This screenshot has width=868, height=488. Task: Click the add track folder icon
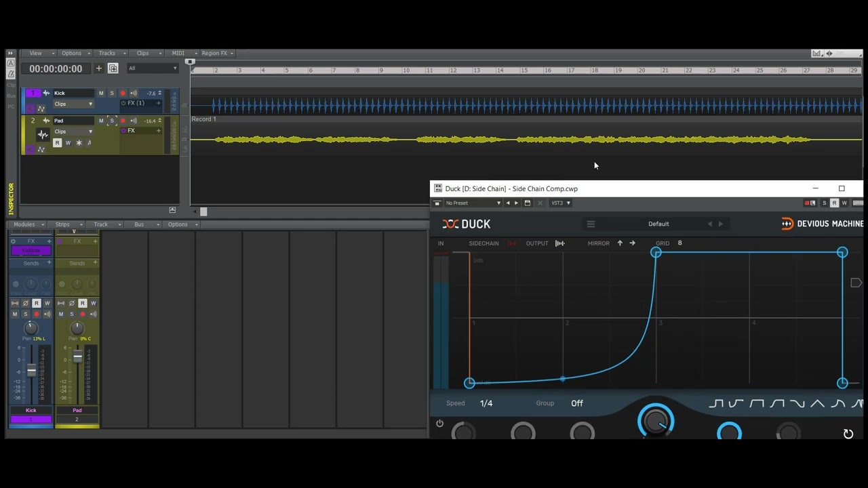[x=113, y=68]
